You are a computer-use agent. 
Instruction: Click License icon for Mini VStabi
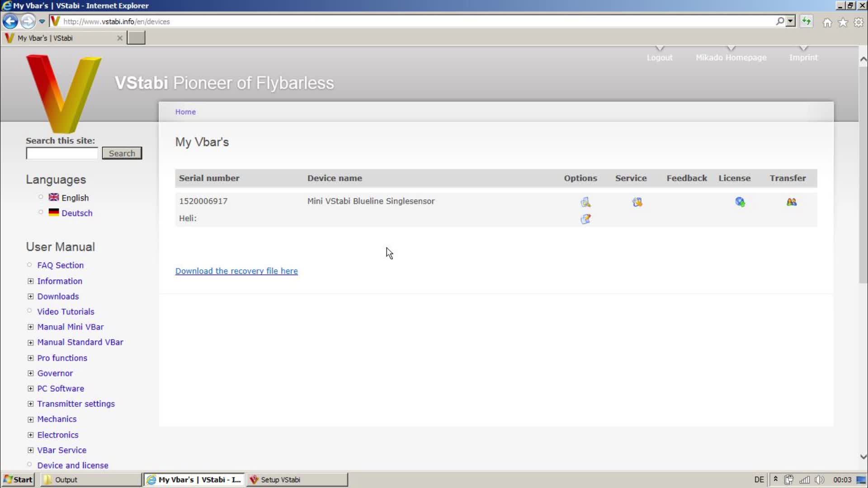740,202
